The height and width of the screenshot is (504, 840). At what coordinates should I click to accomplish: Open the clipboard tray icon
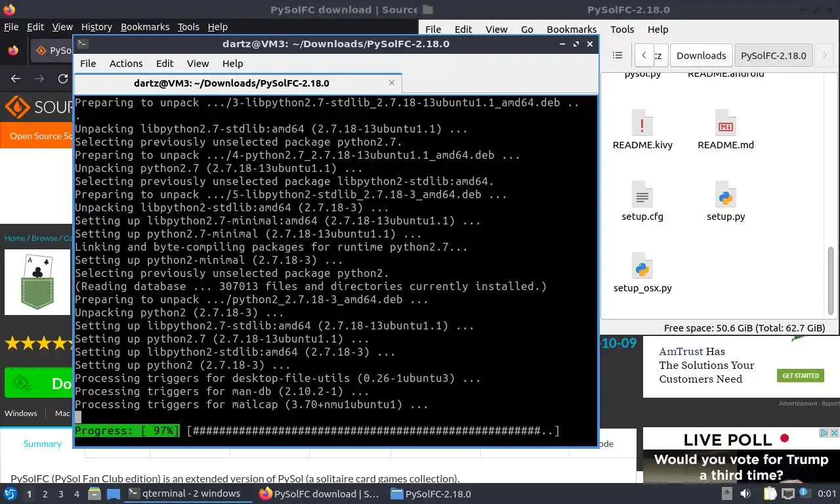tap(770, 493)
